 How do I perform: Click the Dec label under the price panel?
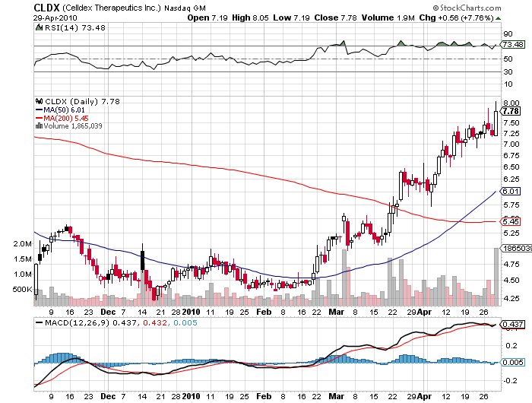108,312
